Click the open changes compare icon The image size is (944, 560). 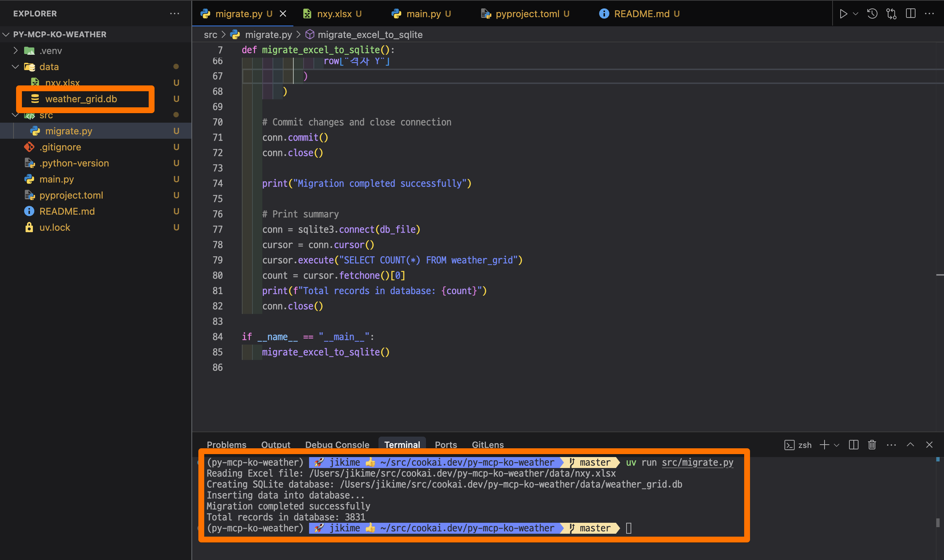pyautogui.click(x=891, y=14)
